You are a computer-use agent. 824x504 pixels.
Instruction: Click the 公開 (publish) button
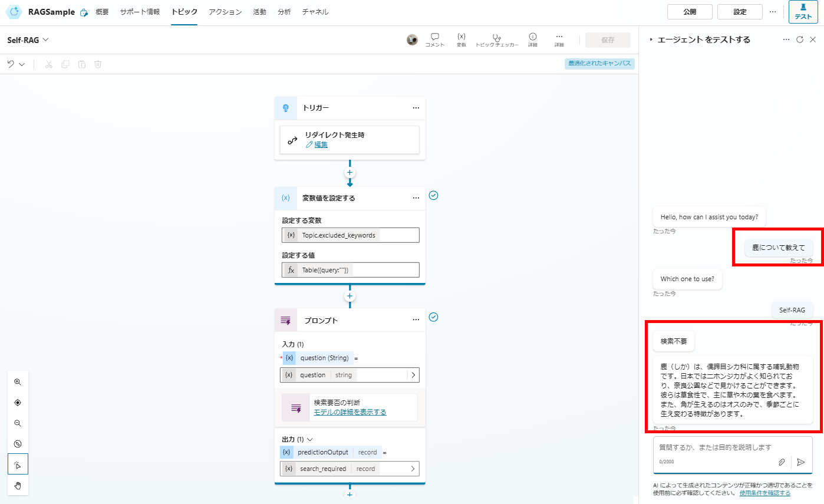pyautogui.click(x=690, y=11)
